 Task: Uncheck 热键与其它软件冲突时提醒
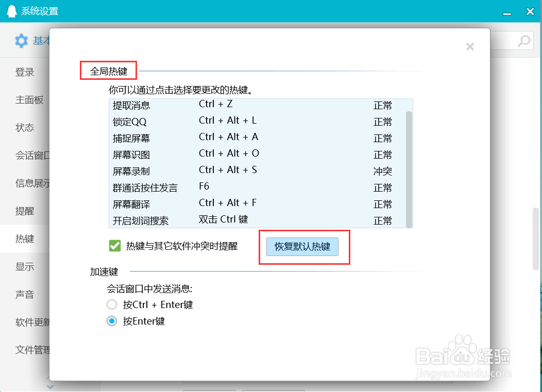click(x=114, y=246)
